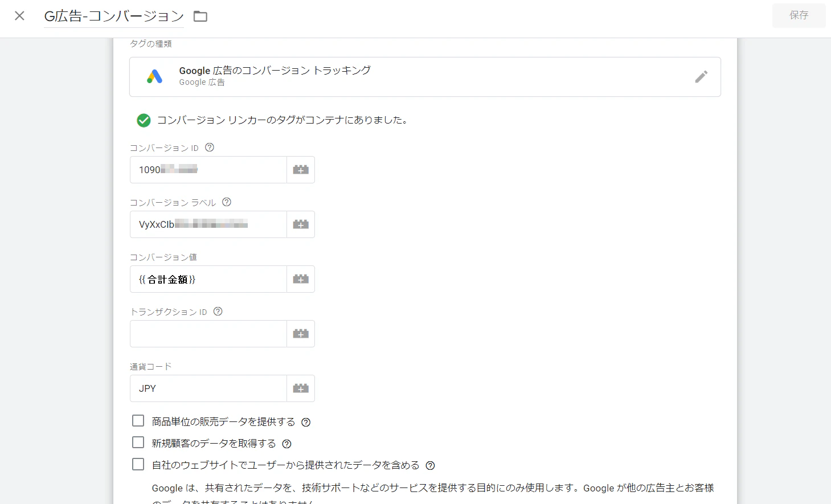
Task: Open help for 商品単位の販売データを提供する
Action: (306, 422)
